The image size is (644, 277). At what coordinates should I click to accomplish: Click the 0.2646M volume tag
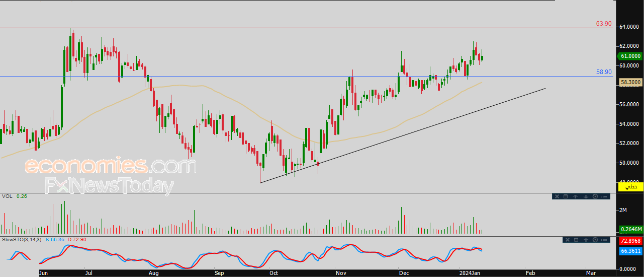click(x=630, y=230)
